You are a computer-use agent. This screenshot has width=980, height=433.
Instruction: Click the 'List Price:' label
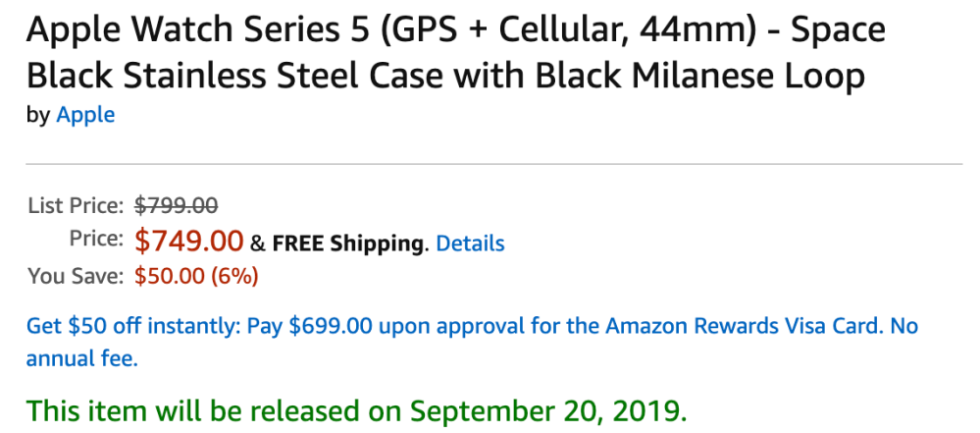(x=76, y=206)
